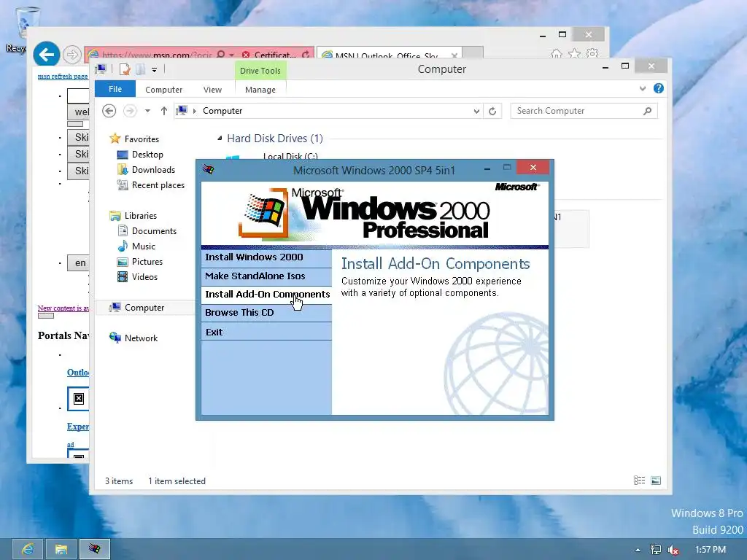The width and height of the screenshot is (747, 560).
Task: Select Make StandAlone Isos option
Action: click(266, 276)
